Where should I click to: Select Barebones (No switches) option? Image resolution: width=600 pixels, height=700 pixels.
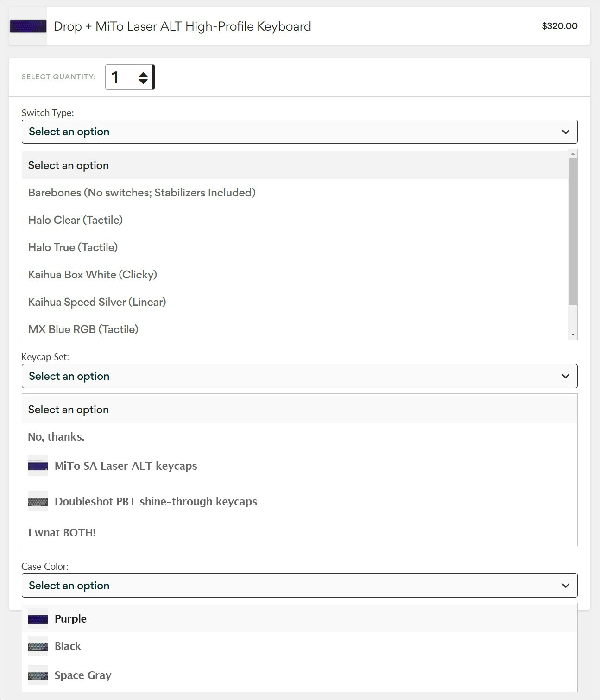pos(142,193)
